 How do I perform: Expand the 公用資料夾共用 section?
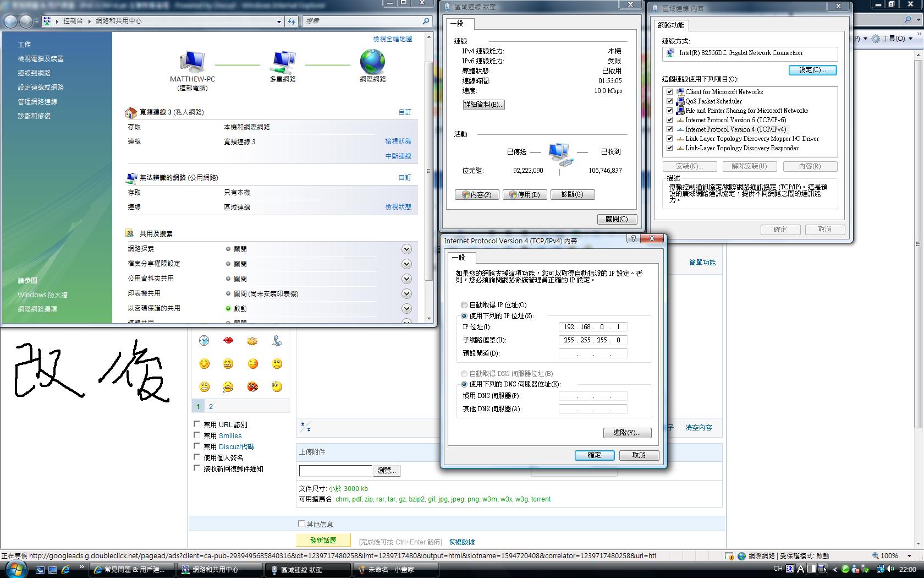[x=406, y=279]
